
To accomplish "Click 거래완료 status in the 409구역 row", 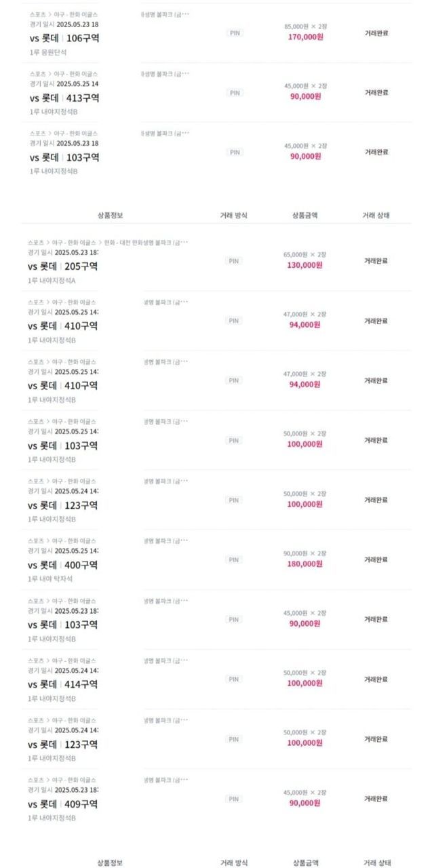I will click(x=376, y=799).
